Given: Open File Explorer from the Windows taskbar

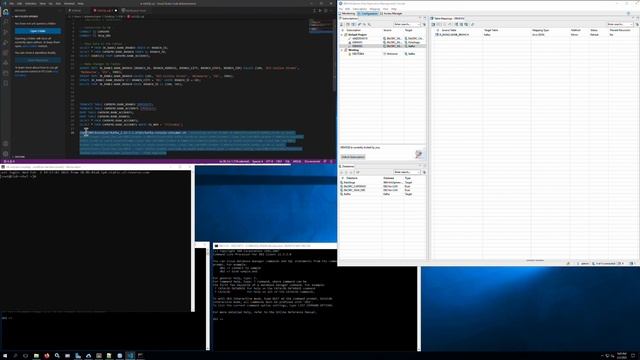Looking at the screenshot, I should tap(36, 356).
